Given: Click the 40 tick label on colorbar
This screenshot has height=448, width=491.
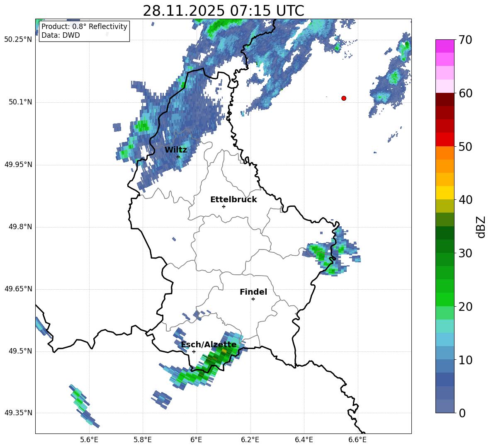Looking at the screenshot, I should pos(465,200).
